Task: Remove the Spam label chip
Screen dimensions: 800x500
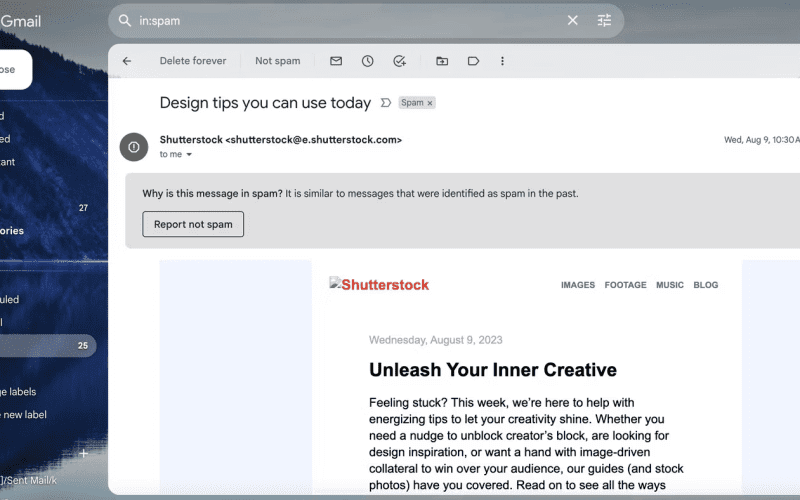Action: (430, 103)
